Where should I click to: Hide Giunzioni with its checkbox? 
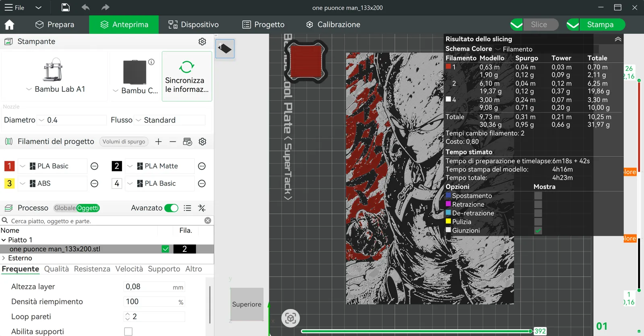pyautogui.click(x=538, y=230)
